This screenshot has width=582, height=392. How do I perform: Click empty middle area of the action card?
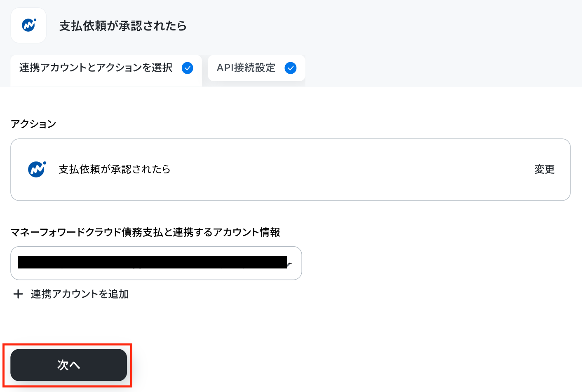tap(350, 170)
